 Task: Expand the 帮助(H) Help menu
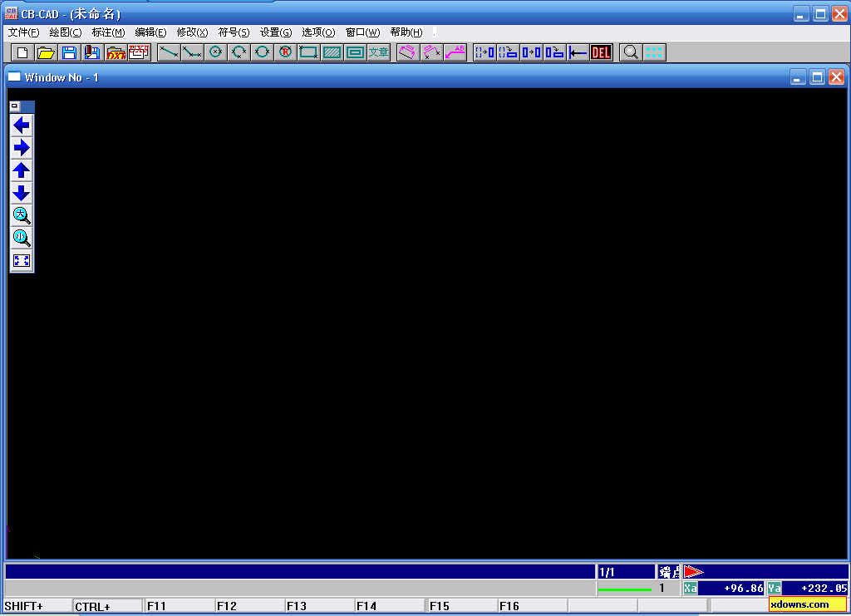point(406,32)
